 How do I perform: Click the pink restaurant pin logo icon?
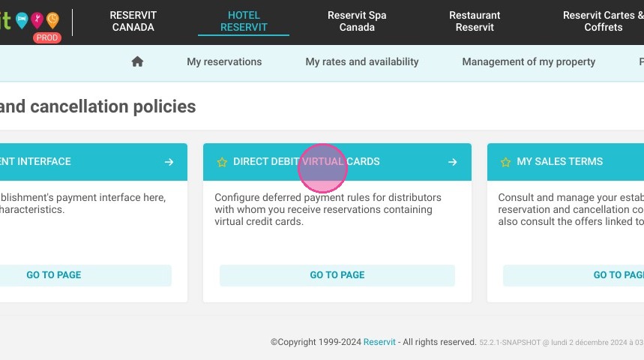(x=37, y=20)
